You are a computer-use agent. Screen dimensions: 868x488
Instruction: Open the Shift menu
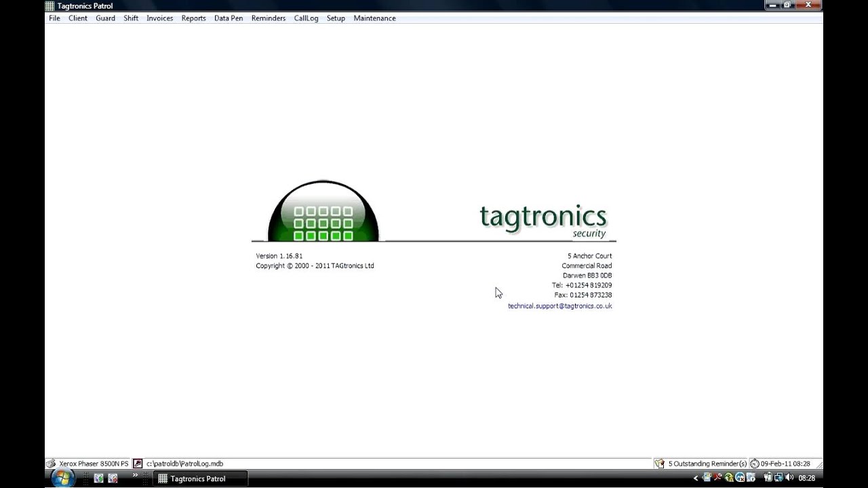coord(131,18)
